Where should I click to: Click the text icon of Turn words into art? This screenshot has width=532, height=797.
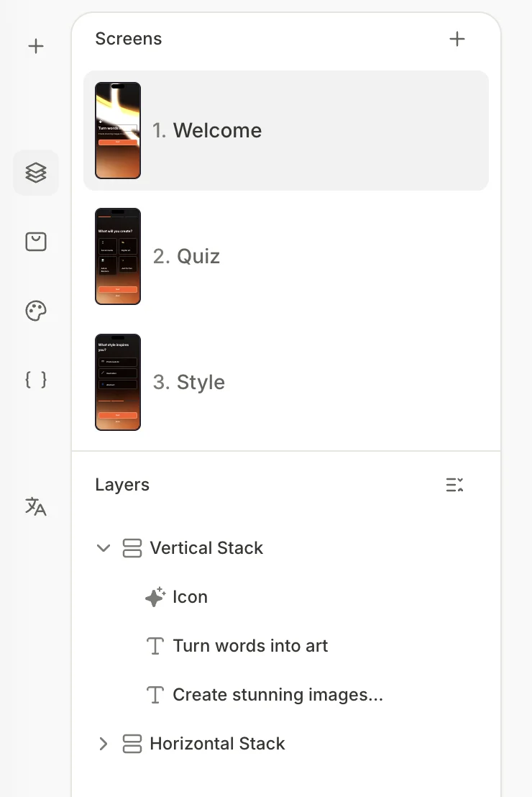pos(155,646)
